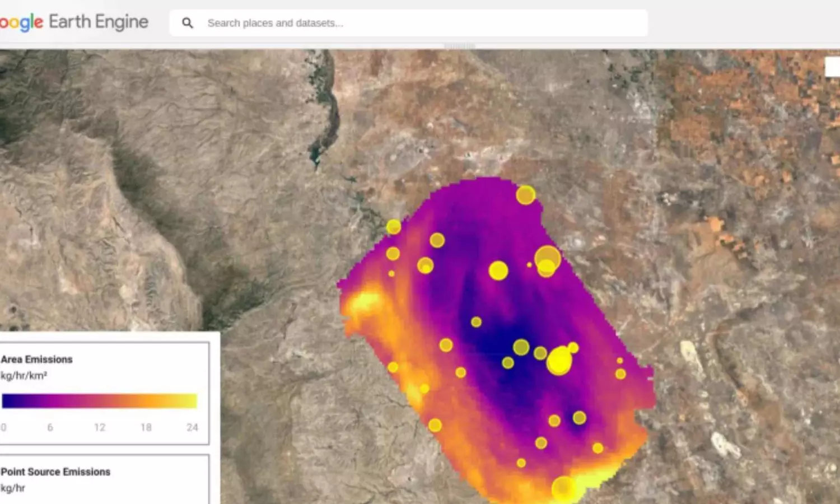840x504 pixels.
Task: Select the southernmost large yellow marker
Action: click(x=563, y=488)
